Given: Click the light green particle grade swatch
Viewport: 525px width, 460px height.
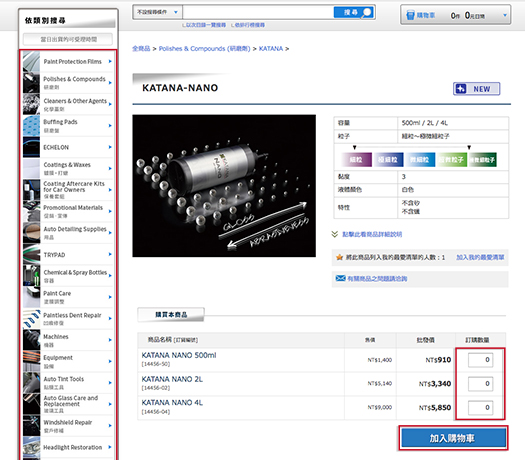Looking at the screenshot, I should [x=452, y=160].
